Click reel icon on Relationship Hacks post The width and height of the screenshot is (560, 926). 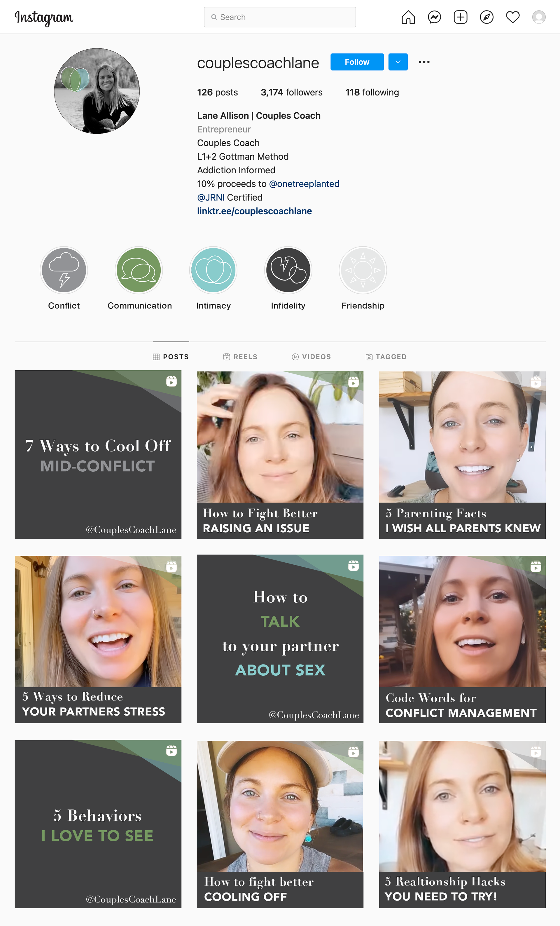[x=535, y=751]
